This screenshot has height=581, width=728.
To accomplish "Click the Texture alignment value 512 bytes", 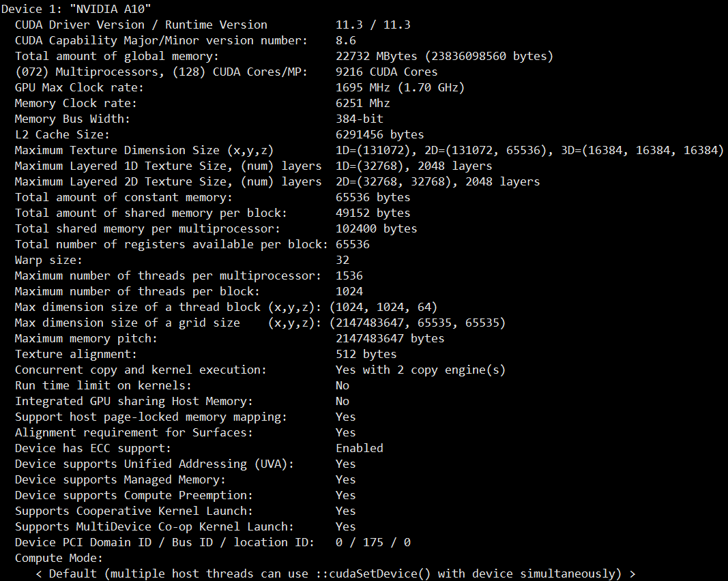I will pyautogui.click(x=366, y=354).
